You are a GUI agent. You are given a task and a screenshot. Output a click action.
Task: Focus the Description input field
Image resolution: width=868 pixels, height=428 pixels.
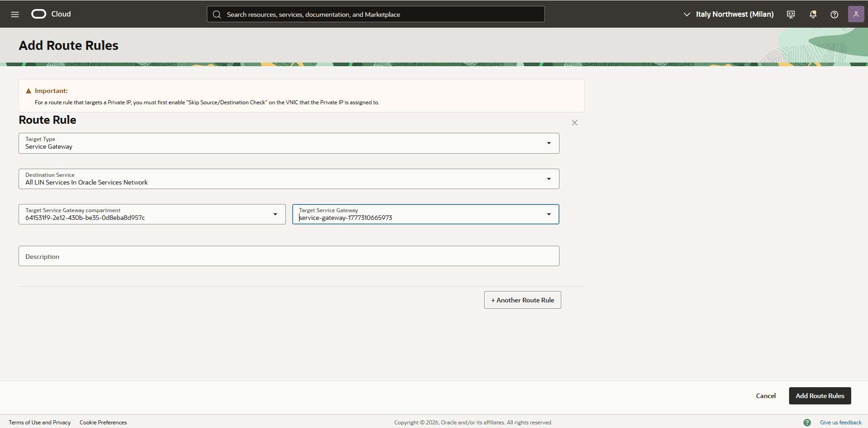(289, 256)
